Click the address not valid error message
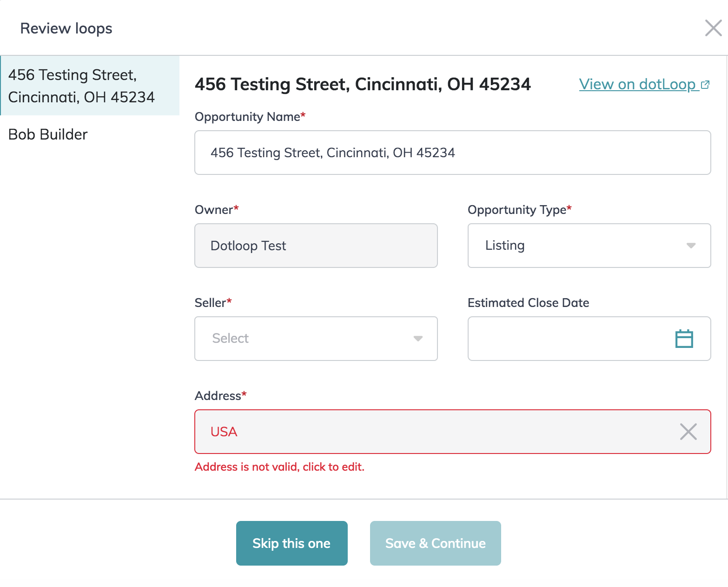Screen dimensions: 728x587 point(279,467)
